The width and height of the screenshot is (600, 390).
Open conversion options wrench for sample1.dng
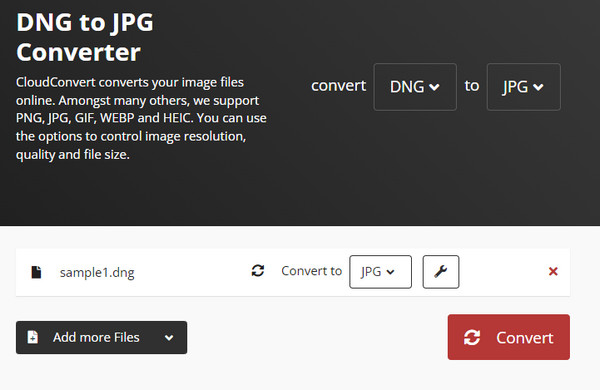click(441, 272)
